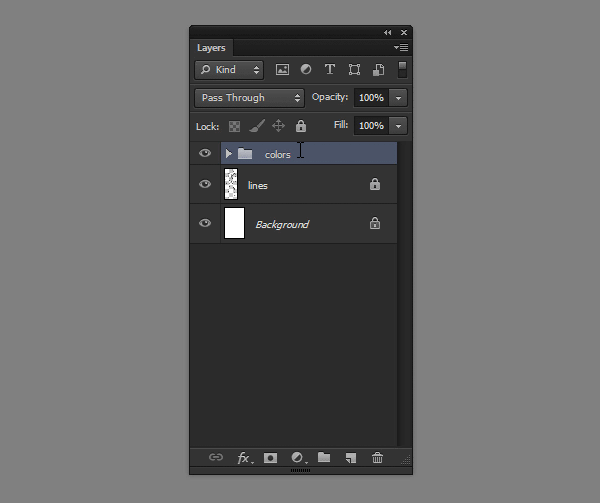This screenshot has height=503, width=600.
Task: Open the Layers panel flyout menu
Action: 401,48
